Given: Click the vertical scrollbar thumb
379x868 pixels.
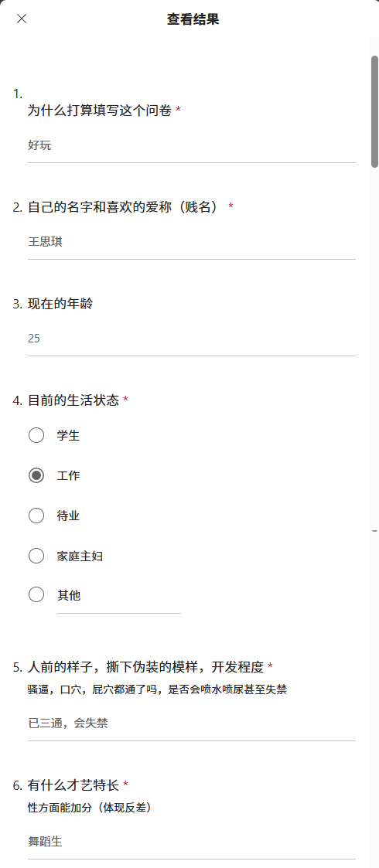Looking at the screenshot, I should point(374,111).
